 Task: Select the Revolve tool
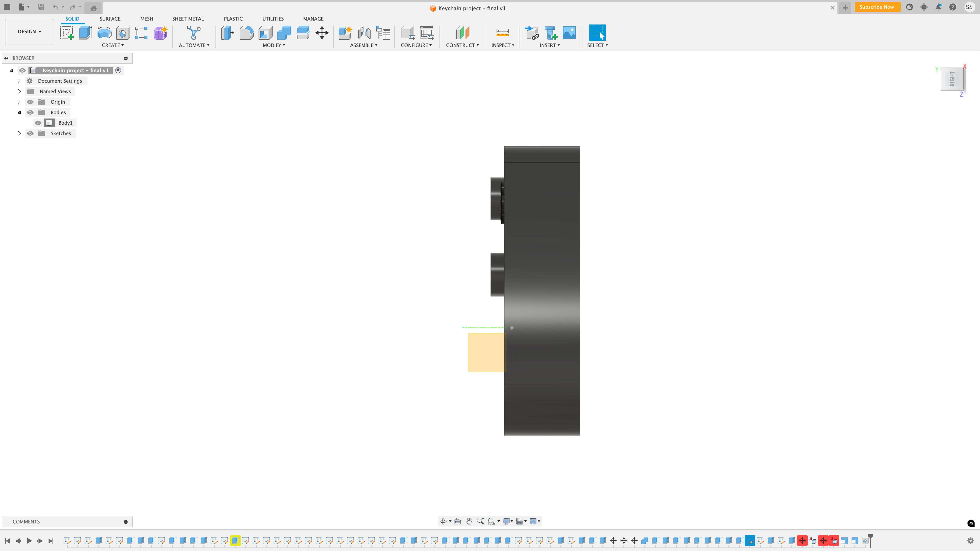tap(104, 33)
